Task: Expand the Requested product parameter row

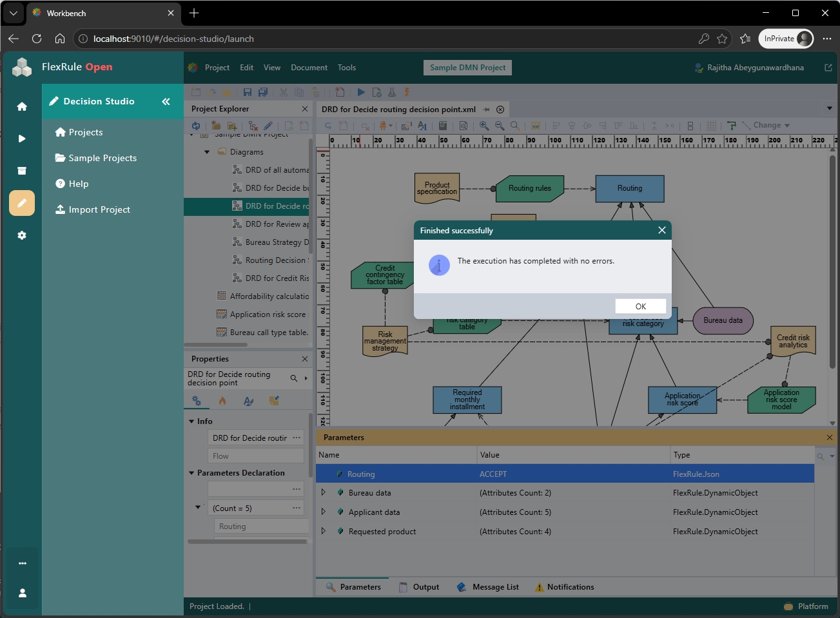Action: (324, 531)
